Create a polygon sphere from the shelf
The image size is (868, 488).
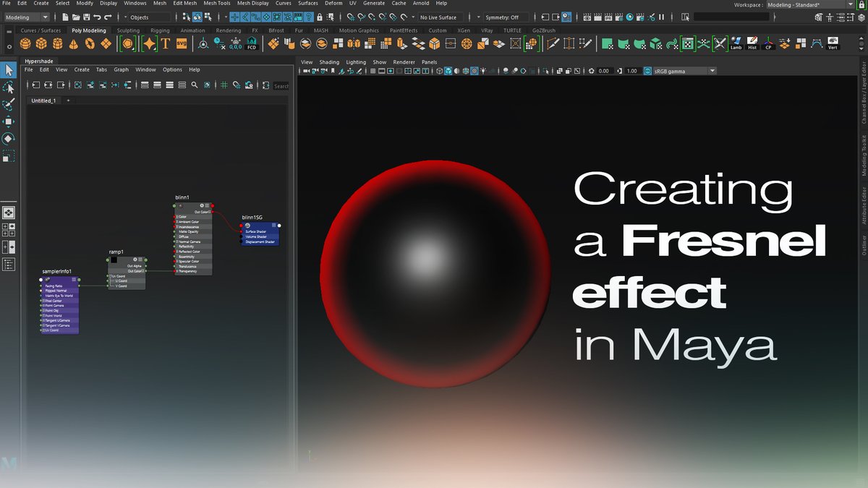pyautogui.click(x=26, y=44)
